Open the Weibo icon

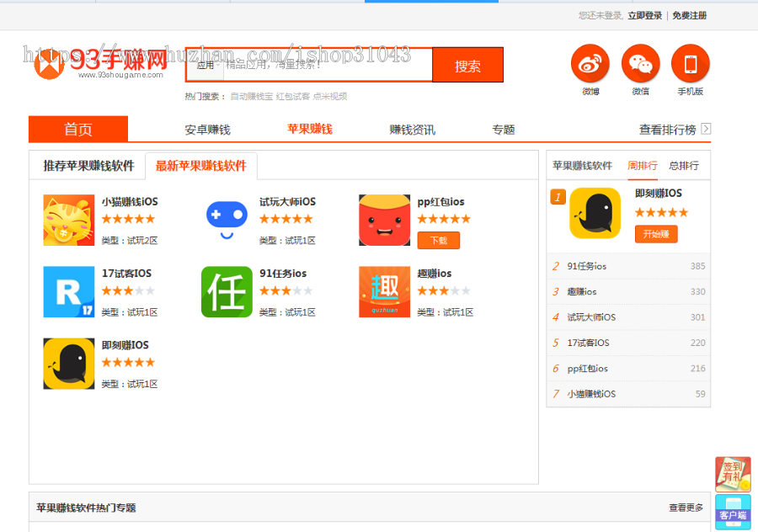[590, 63]
